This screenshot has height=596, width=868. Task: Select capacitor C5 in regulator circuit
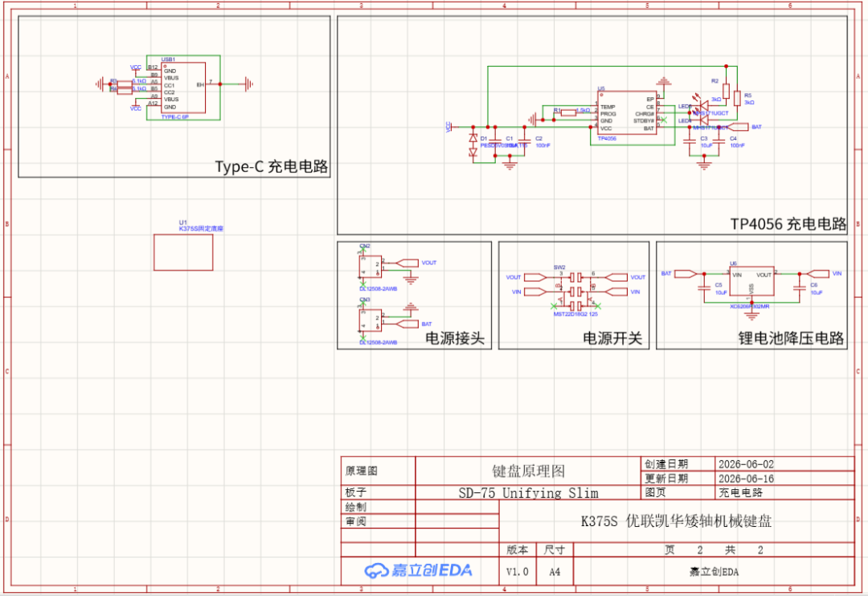click(x=704, y=288)
